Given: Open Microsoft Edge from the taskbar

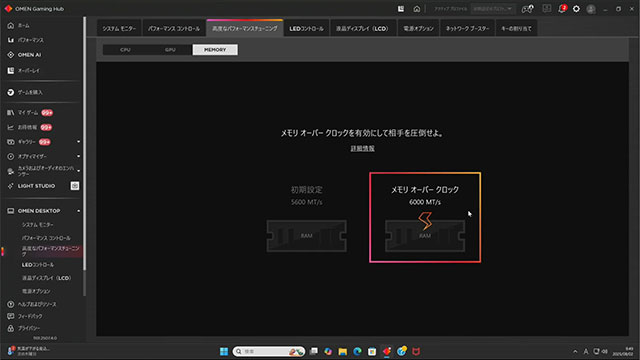Looking at the screenshot, I should coord(357,351).
